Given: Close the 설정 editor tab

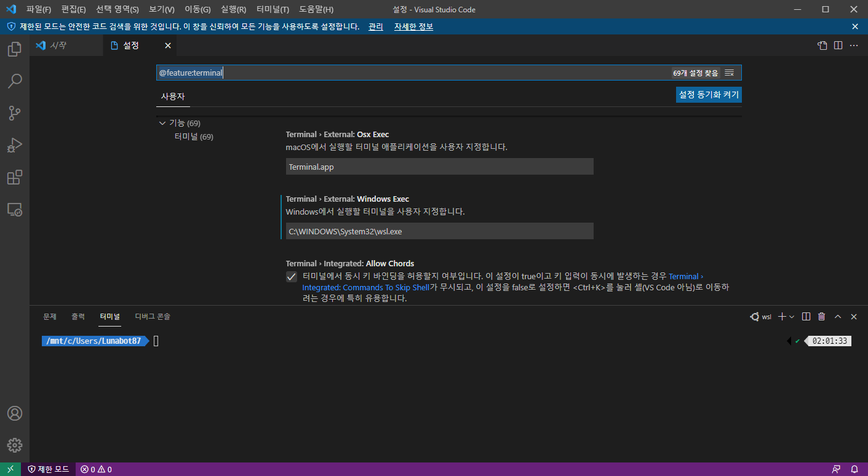Looking at the screenshot, I should tap(168, 46).
